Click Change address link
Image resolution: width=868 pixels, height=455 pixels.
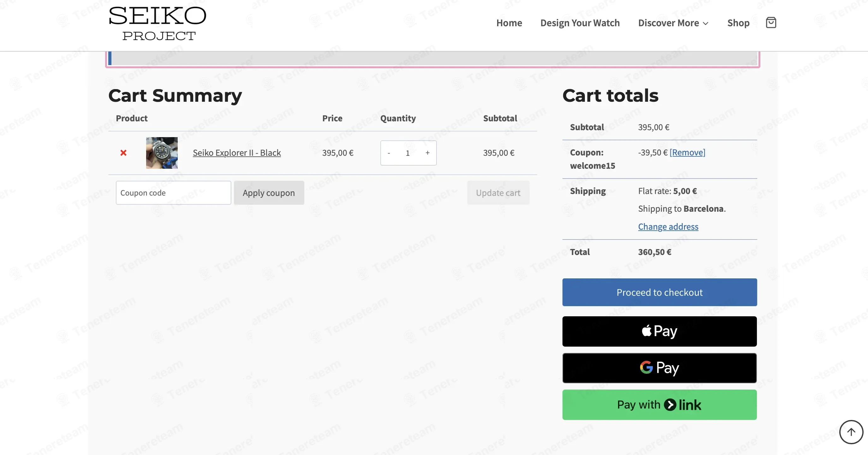pyautogui.click(x=668, y=227)
